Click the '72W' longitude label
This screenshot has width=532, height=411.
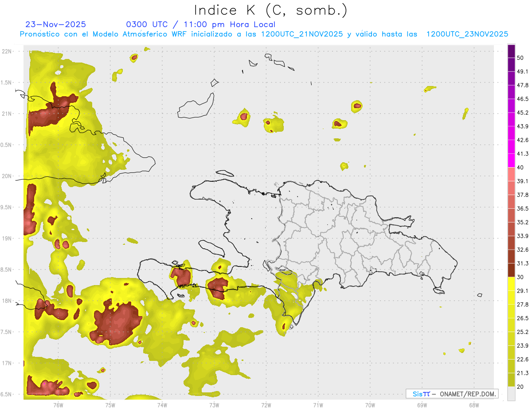(266, 405)
